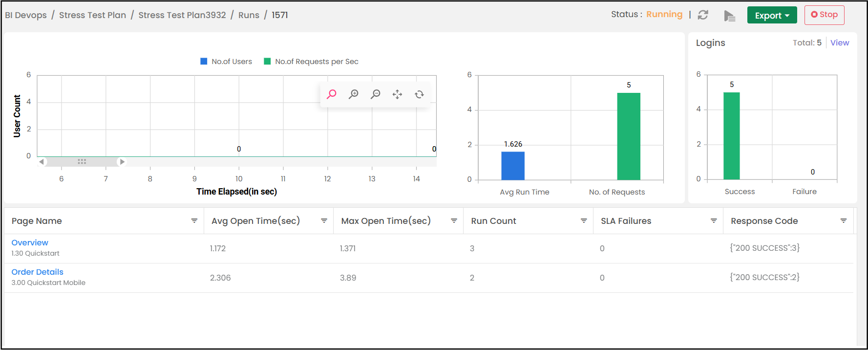The width and height of the screenshot is (868, 350).
Task: Open filter for Page Name column
Action: (194, 221)
